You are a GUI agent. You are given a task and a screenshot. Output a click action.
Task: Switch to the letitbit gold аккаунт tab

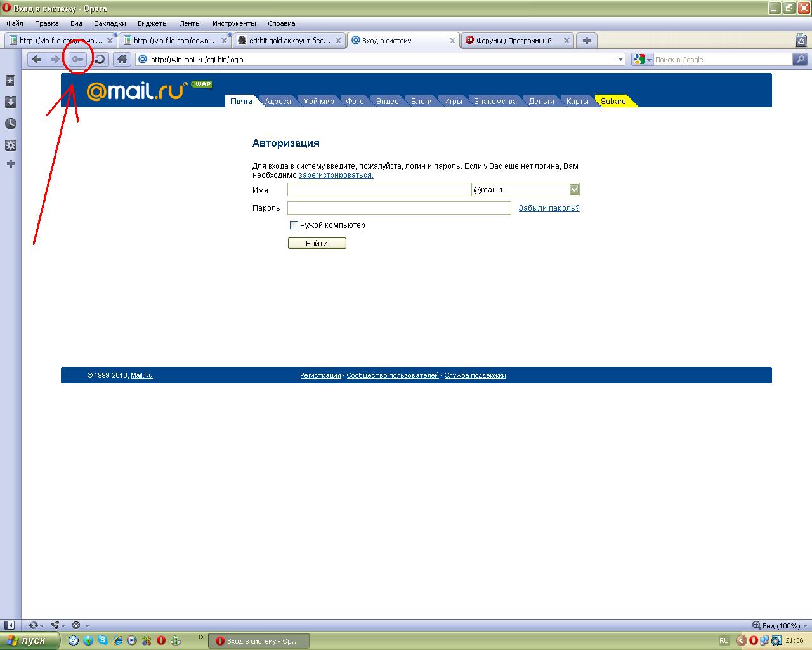coord(290,40)
